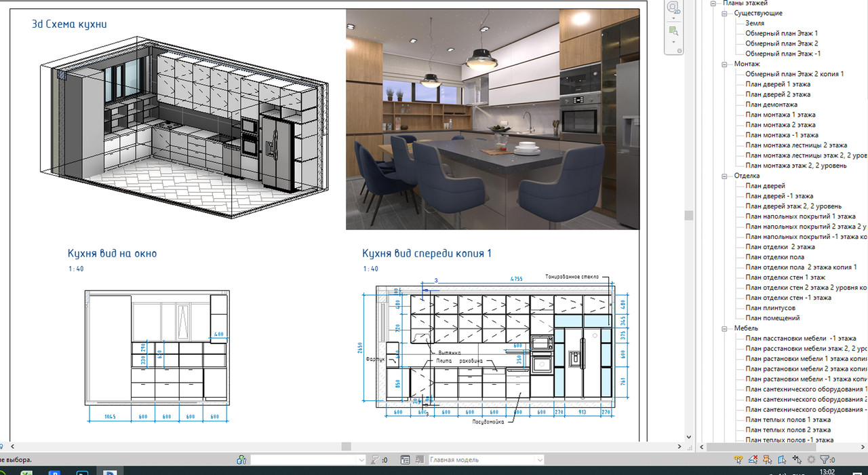Collapse the Монтаж group
The width and height of the screenshot is (868, 475).
(724, 64)
